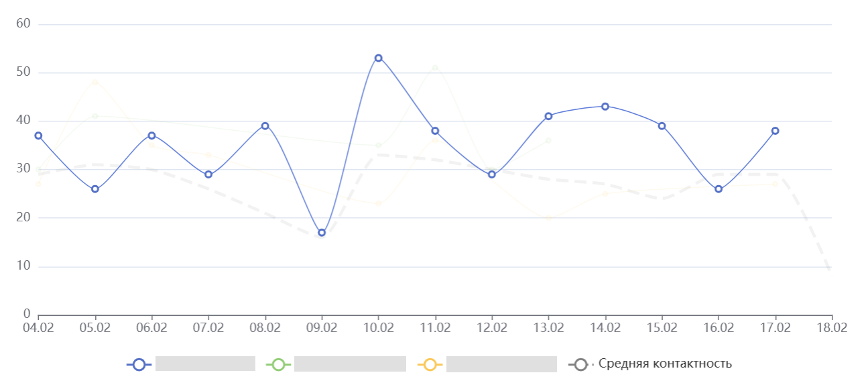Select the blue point at 05.02
Viewport: 868px width, 381px height.
point(95,189)
